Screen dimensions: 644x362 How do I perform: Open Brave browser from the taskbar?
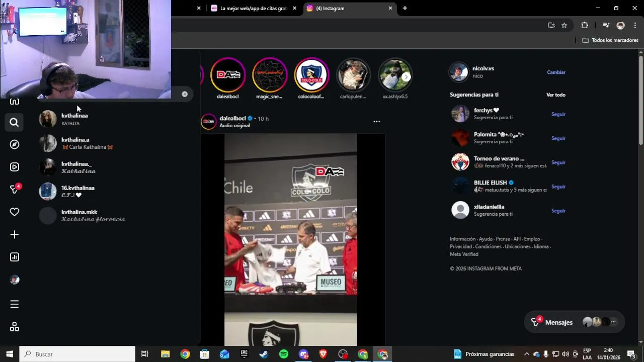click(323, 354)
